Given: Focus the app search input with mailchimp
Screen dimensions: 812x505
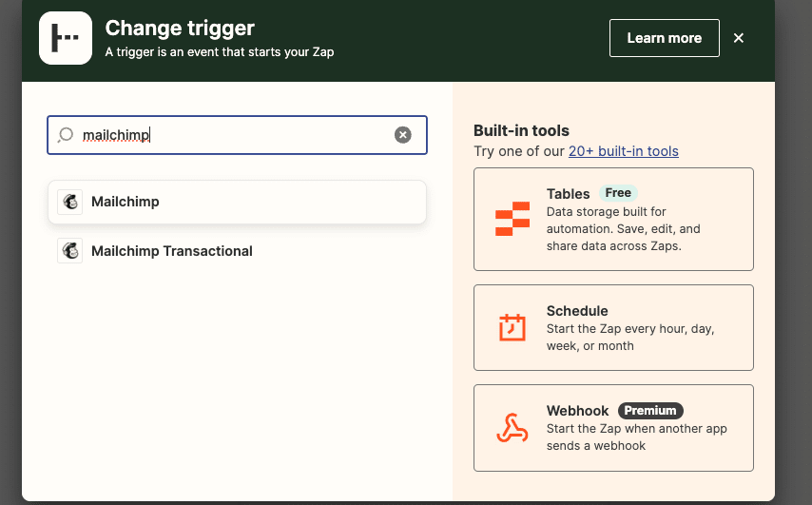Looking at the screenshot, I should click(237, 135).
